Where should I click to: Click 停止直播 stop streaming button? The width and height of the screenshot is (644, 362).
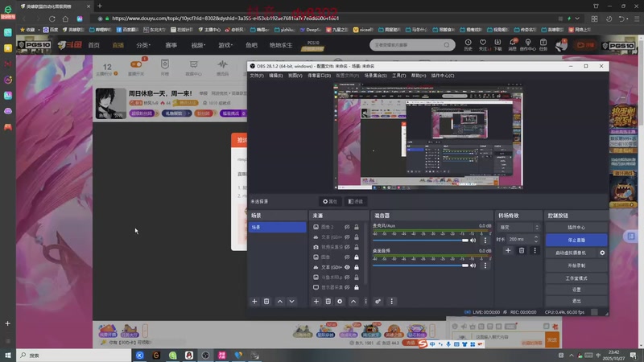click(x=576, y=240)
